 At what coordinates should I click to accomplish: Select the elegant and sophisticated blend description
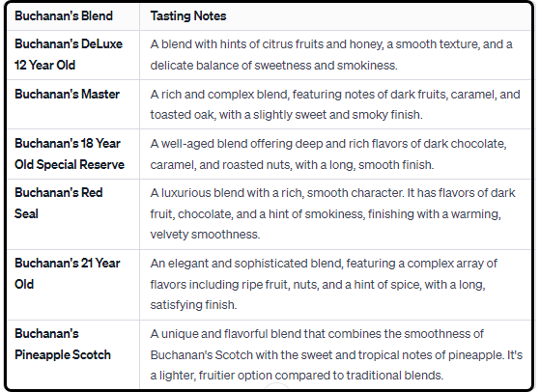pos(324,284)
